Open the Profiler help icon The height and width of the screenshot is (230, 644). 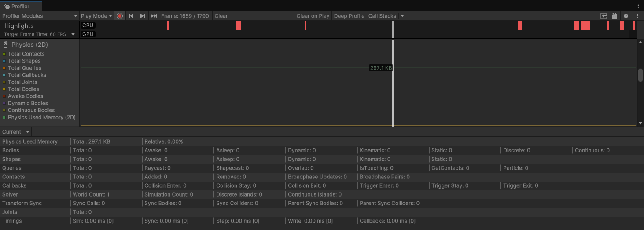pos(626,16)
